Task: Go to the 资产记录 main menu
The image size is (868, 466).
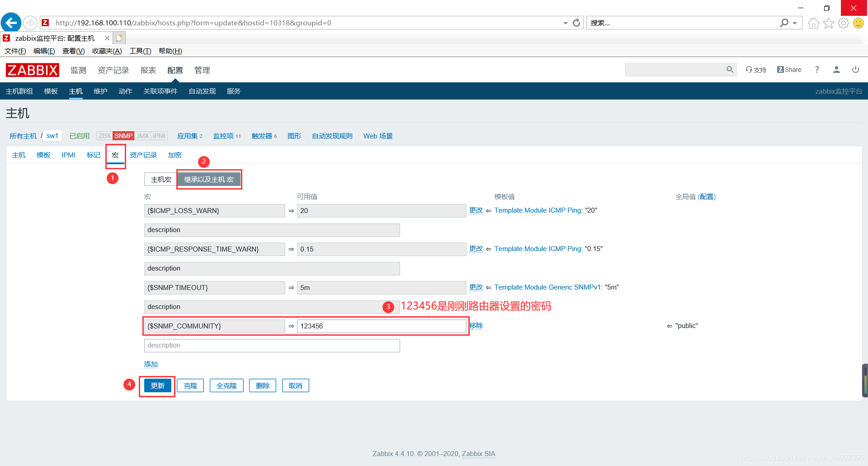Action: (113, 70)
